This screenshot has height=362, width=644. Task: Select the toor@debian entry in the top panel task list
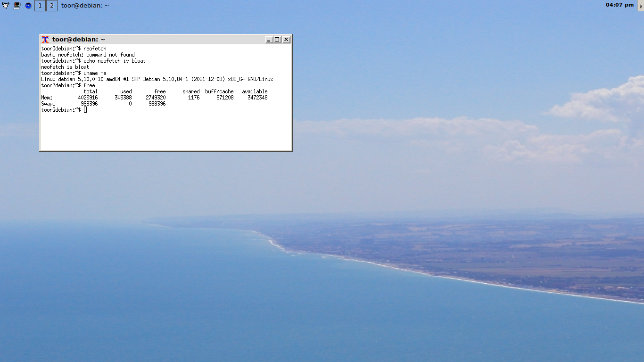point(85,6)
